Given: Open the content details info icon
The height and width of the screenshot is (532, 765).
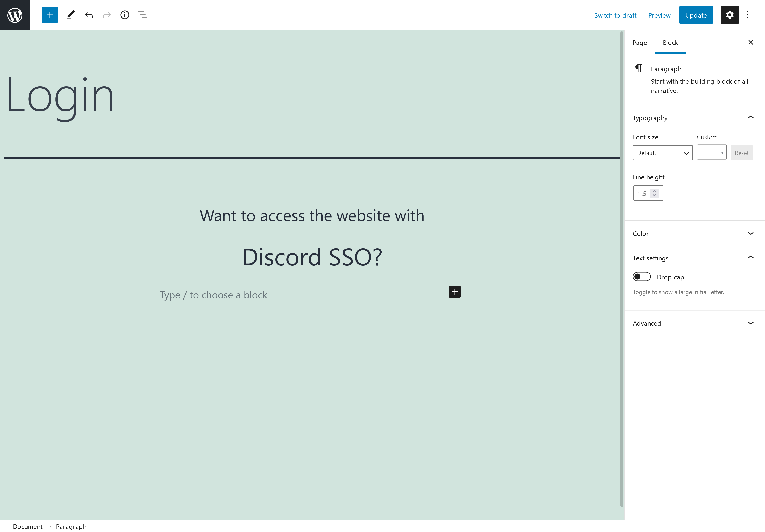Looking at the screenshot, I should pyautogui.click(x=125, y=15).
